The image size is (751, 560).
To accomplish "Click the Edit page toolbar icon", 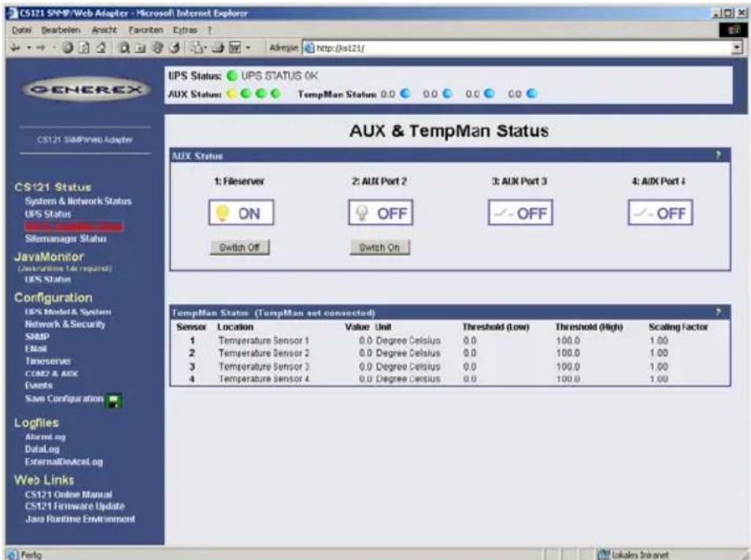I will pyautogui.click(x=235, y=48).
